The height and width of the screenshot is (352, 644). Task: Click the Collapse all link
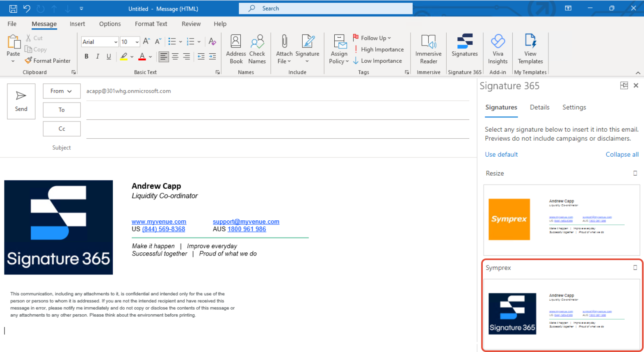coord(622,154)
